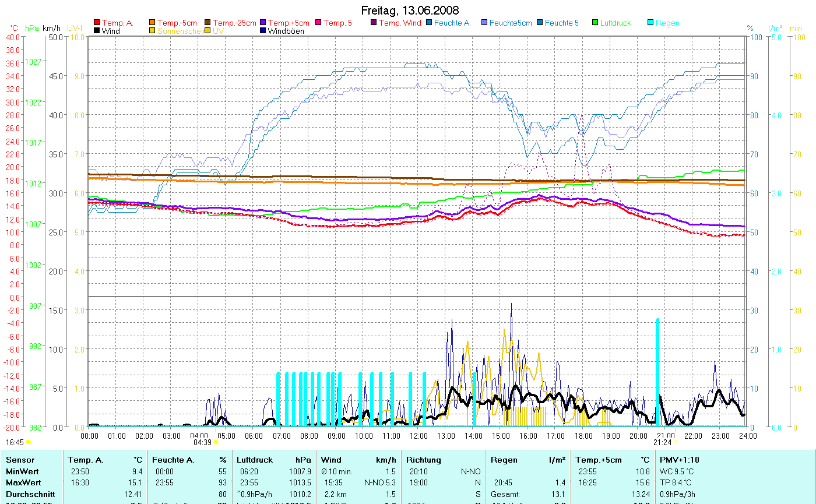
Task: Click the orange Temp.-5cm legend square
Action: pos(153,23)
